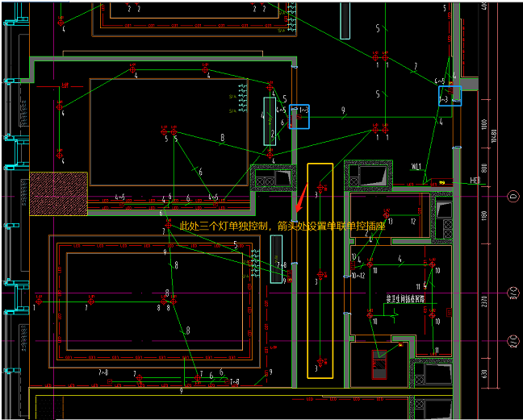Select the 800 dimension text
Screen dimensions: 523x420
pyautogui.click(x=484, y=168)
